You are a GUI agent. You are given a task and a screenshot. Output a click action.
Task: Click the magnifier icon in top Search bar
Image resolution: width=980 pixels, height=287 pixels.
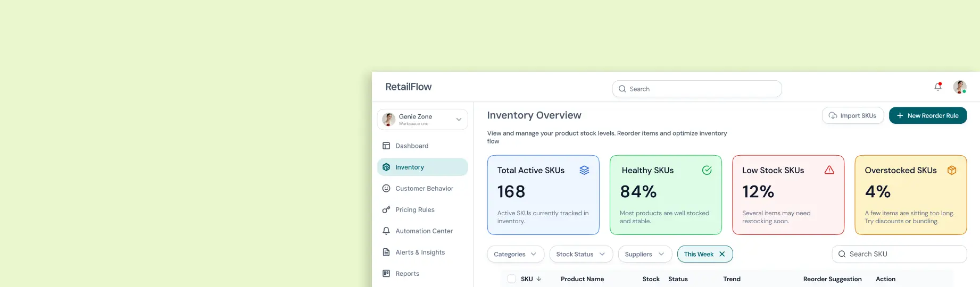[622, 89]
